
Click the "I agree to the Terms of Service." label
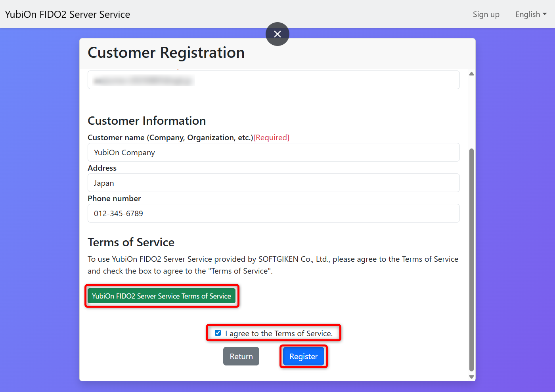pyautogui.click(x=279, y=333)
